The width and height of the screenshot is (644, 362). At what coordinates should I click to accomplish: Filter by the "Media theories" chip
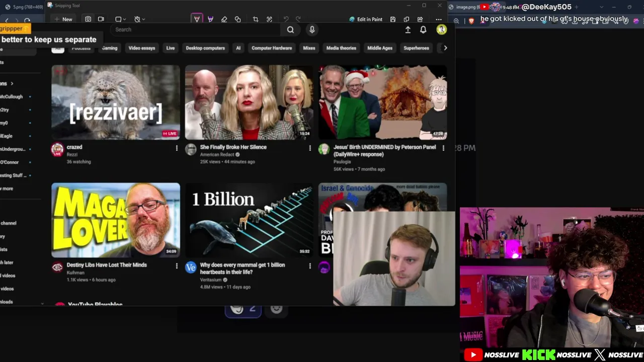[x=341, y=48]
